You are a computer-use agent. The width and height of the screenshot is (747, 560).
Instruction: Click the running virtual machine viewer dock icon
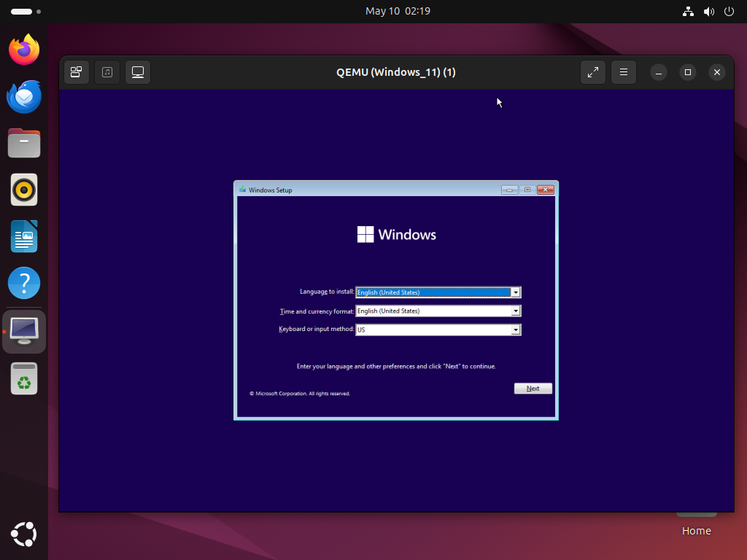tap(24, 332)
